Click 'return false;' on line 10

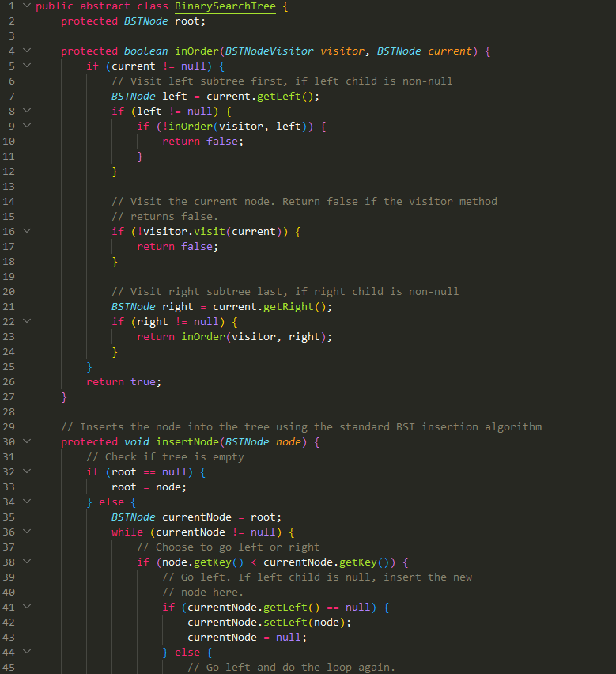202,142
